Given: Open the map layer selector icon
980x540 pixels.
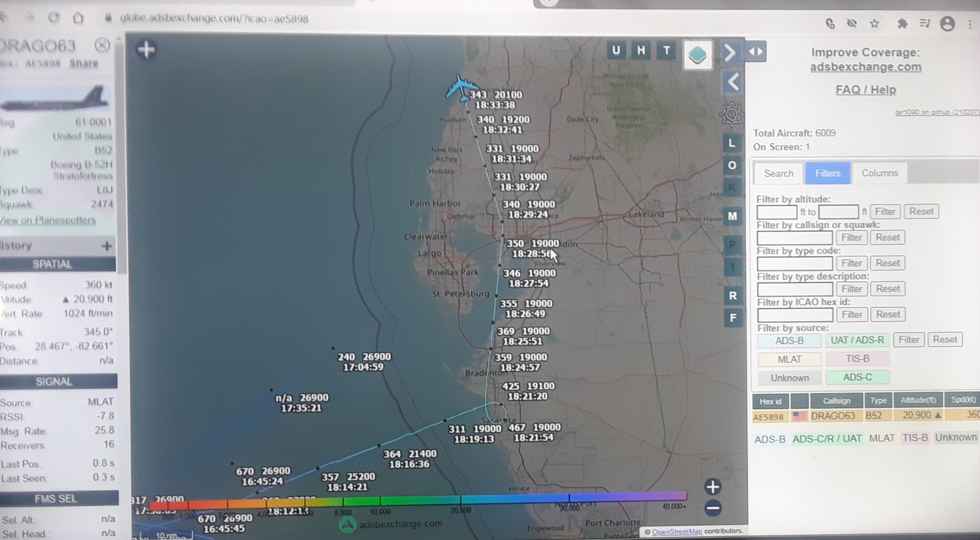Looking at the screenshot, I should pos(697,54).
